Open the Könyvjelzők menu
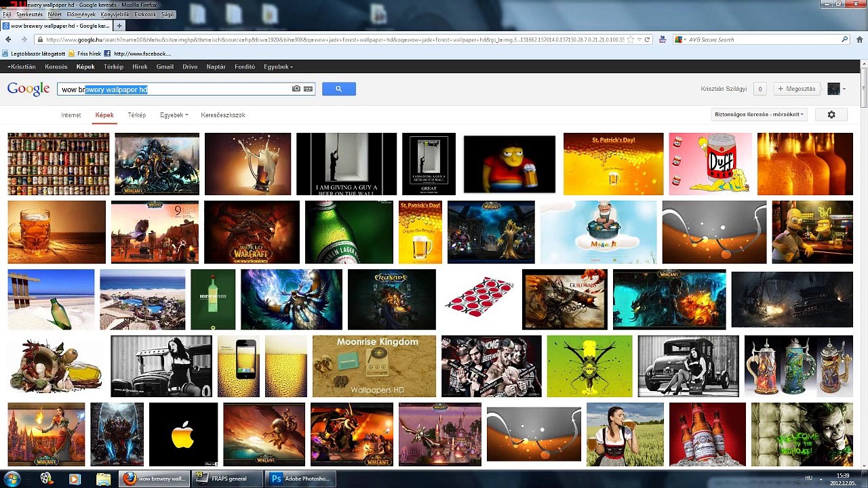868x488 pixels. coord(115,14)
